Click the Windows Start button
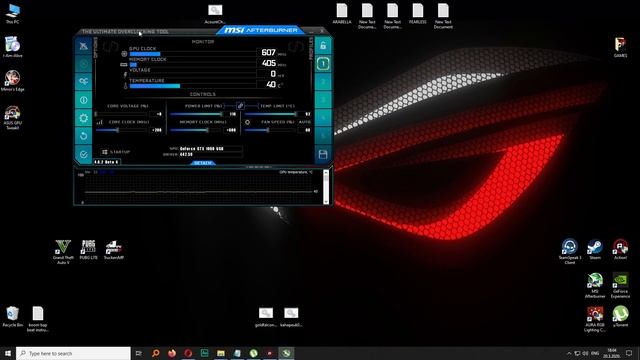Screen dimensions: 640x360 pos(8,353)
